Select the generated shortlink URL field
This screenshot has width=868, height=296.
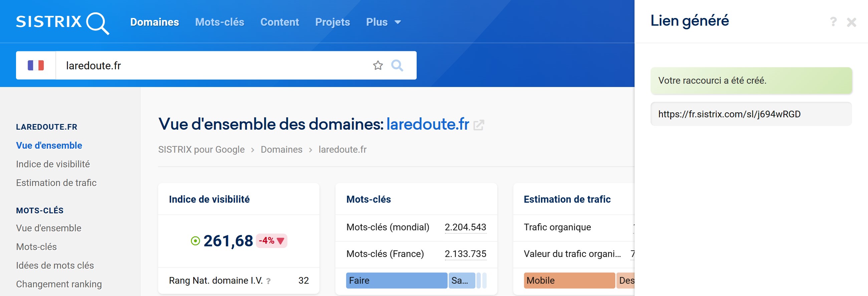751,114
